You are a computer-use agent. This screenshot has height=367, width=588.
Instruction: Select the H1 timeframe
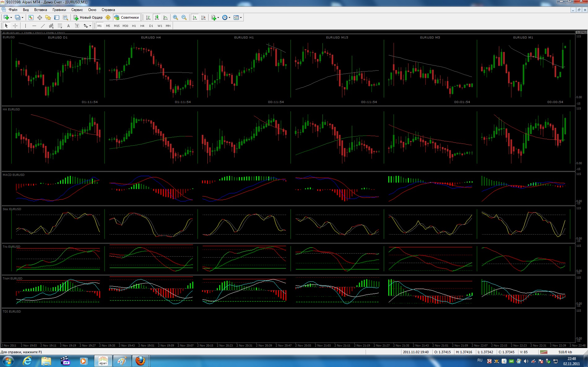tap(134, 26)
